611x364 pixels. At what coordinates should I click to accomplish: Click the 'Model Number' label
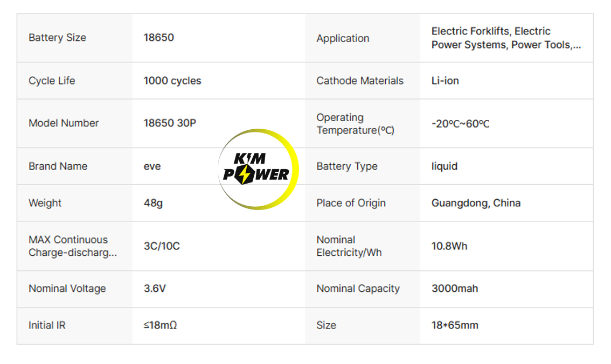click(64, 123)
